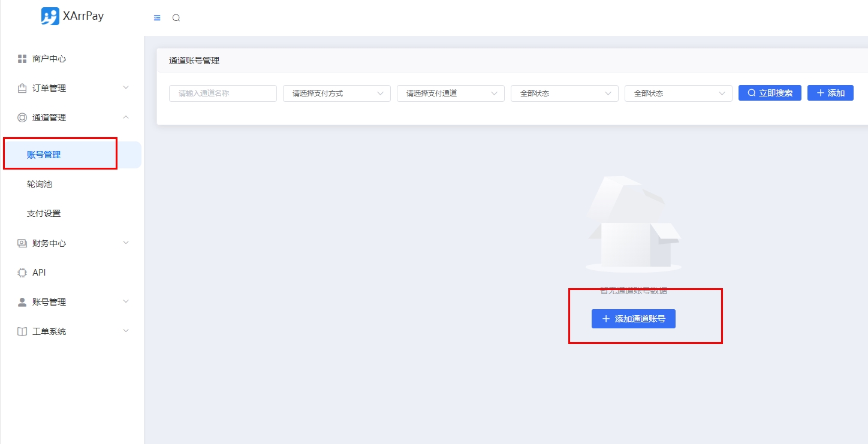Click the 添加通道账号 button
The height and width of the screenshot is (444, 868).
(x=633, y=319)
